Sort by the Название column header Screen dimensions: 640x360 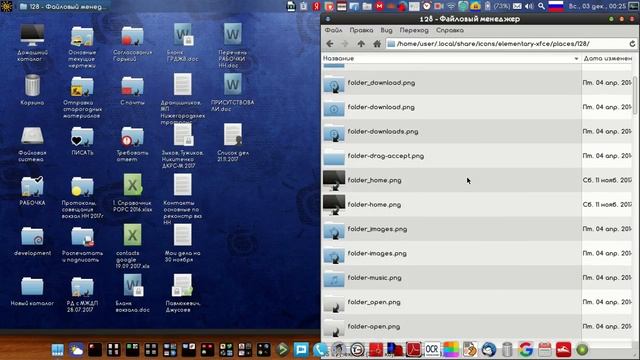point(451,58)
